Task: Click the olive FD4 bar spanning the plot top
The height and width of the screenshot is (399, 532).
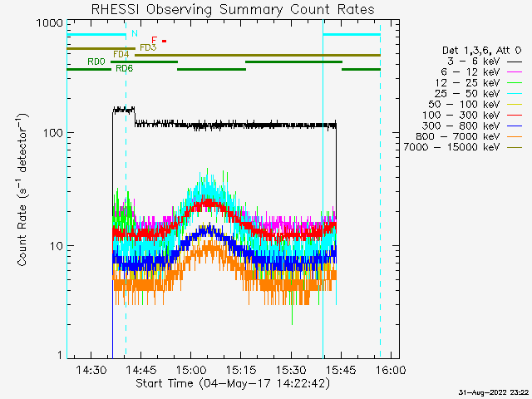Action: 258,55
